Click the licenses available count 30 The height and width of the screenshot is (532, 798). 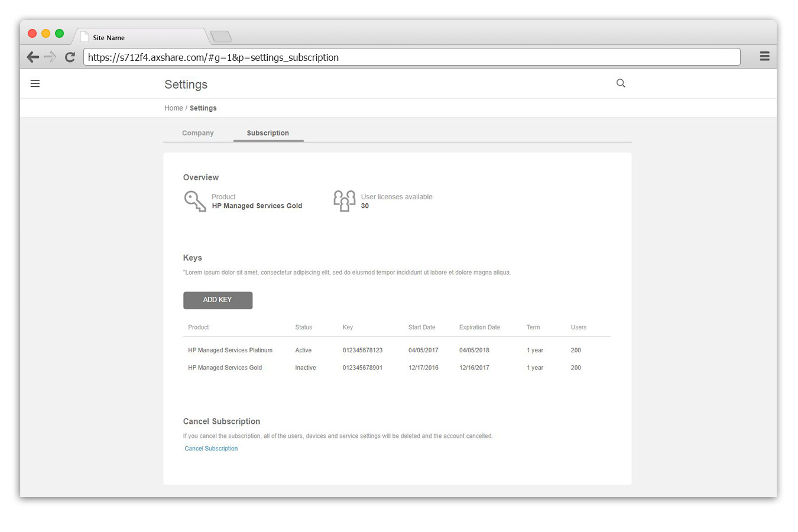(365, 206)
